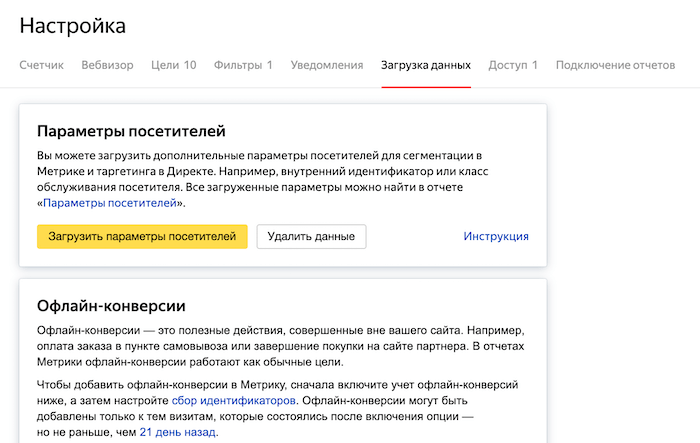This screenshot has height=443, width=700.
Task: Open the Инструкция link
Action: point(496,237)
